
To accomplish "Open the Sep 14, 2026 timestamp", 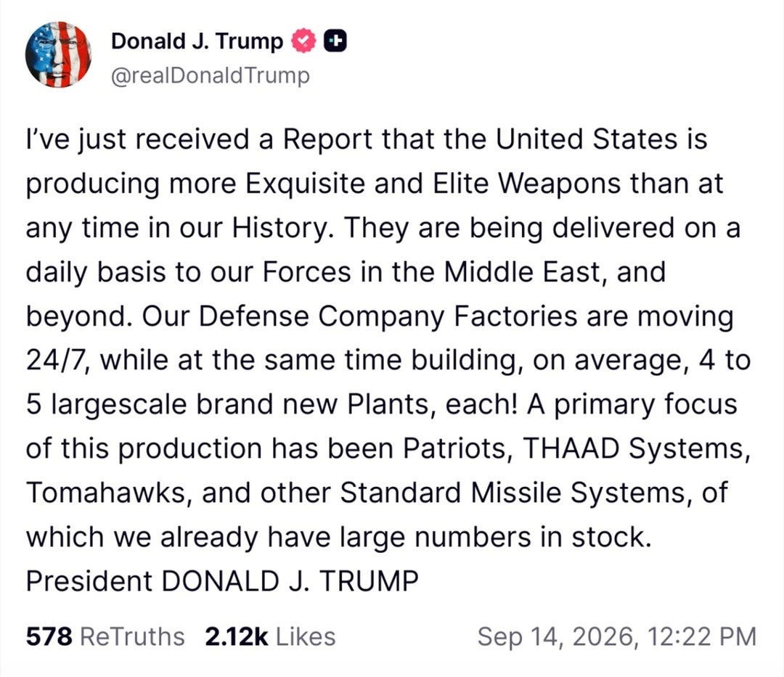I will tap(616, 636).
